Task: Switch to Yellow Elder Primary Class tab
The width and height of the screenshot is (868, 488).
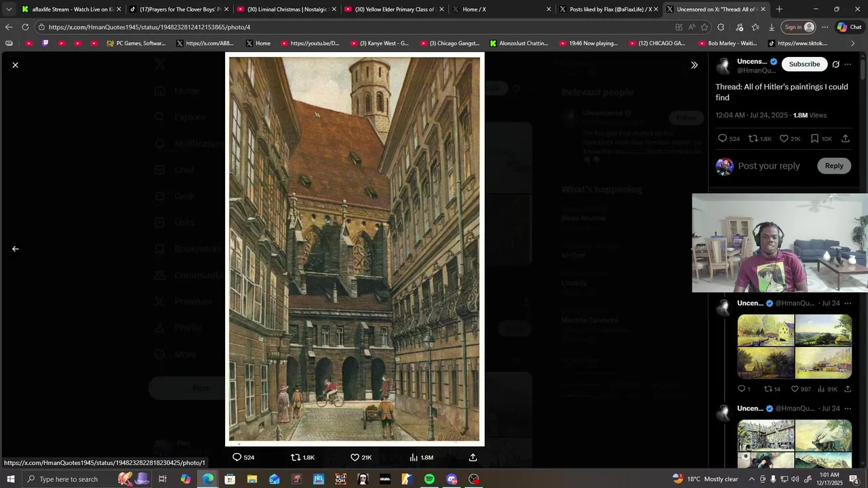Action: (x=394, y=9)
